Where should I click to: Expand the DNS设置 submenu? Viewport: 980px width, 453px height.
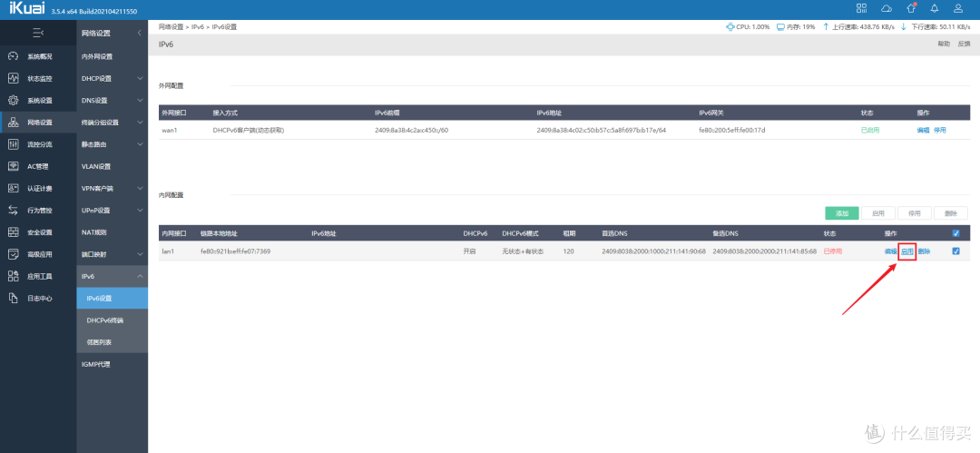[112, 100]
